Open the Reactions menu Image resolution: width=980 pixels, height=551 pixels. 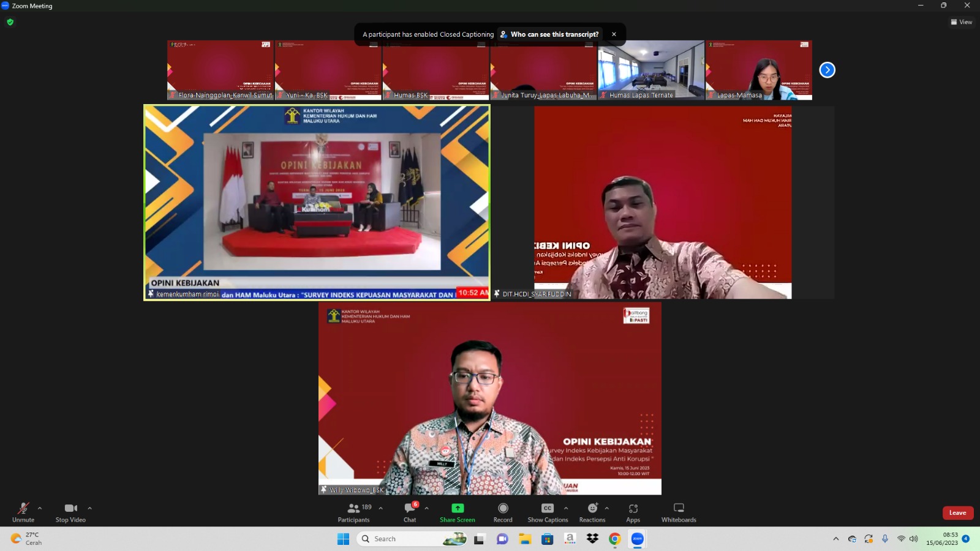click(592, 512)
